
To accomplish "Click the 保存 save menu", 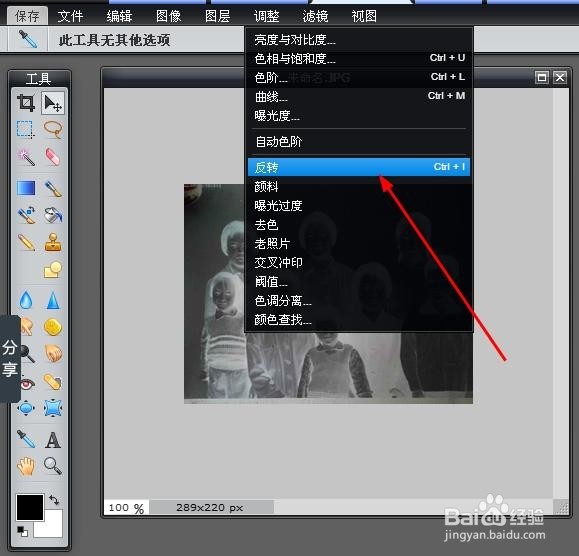I will coord(27,16).
